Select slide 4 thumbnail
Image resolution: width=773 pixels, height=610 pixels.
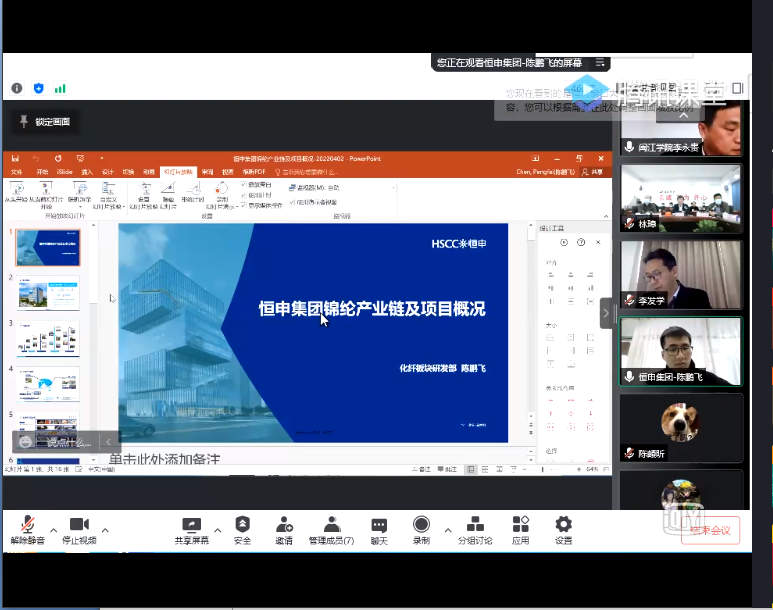[x=48, y=384]
